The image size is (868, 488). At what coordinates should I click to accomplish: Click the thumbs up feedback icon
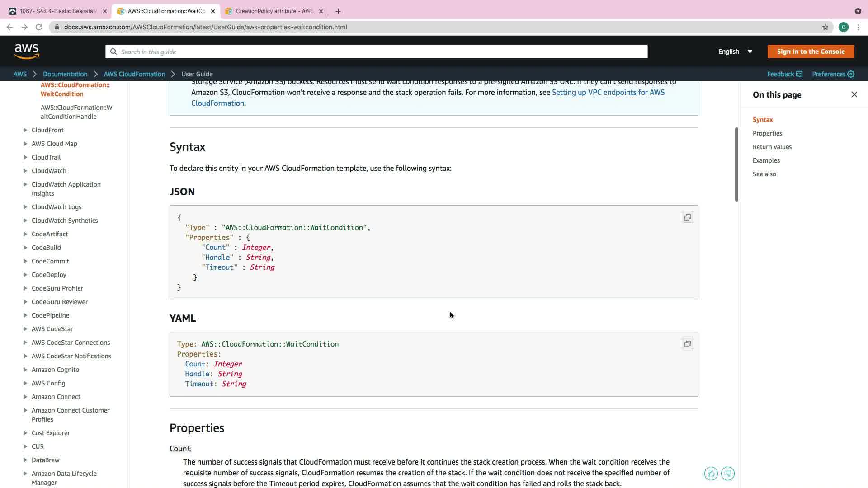pos(711,474)
